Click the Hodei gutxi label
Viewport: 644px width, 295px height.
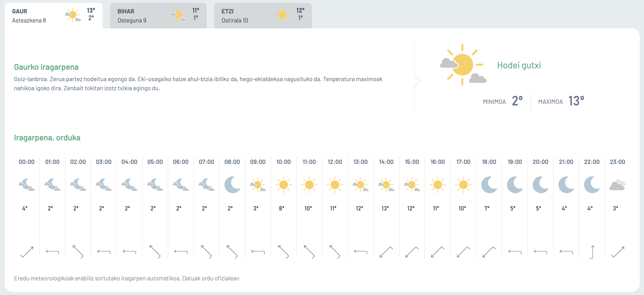519,65
